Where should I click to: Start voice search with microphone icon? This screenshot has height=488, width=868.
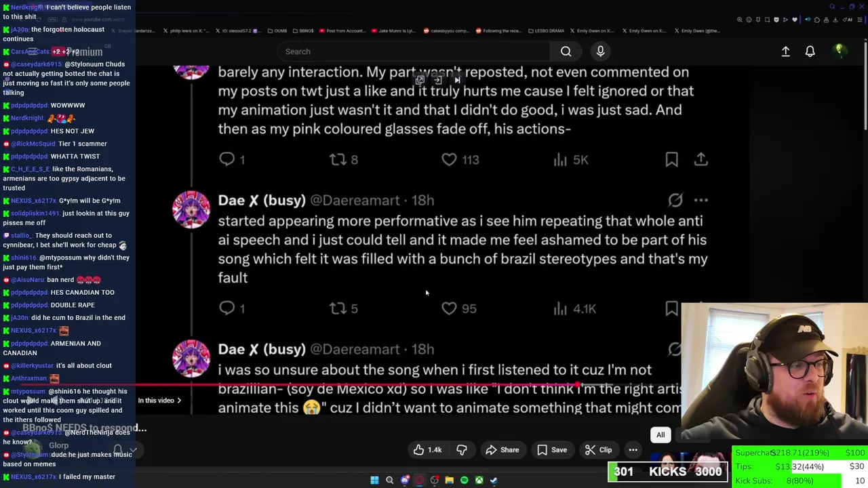[x=600, y=52]
